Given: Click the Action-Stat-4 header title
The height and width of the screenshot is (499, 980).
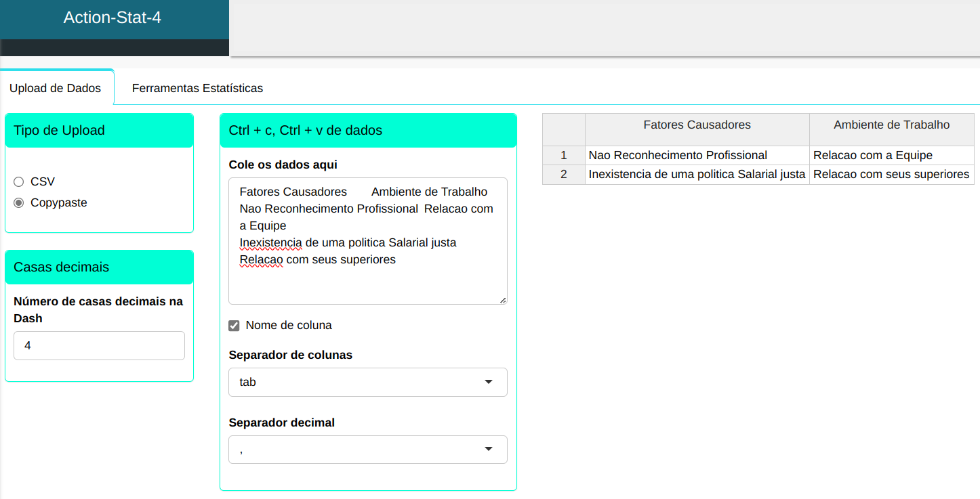Looking at the screenshot, I should [113, 18].
